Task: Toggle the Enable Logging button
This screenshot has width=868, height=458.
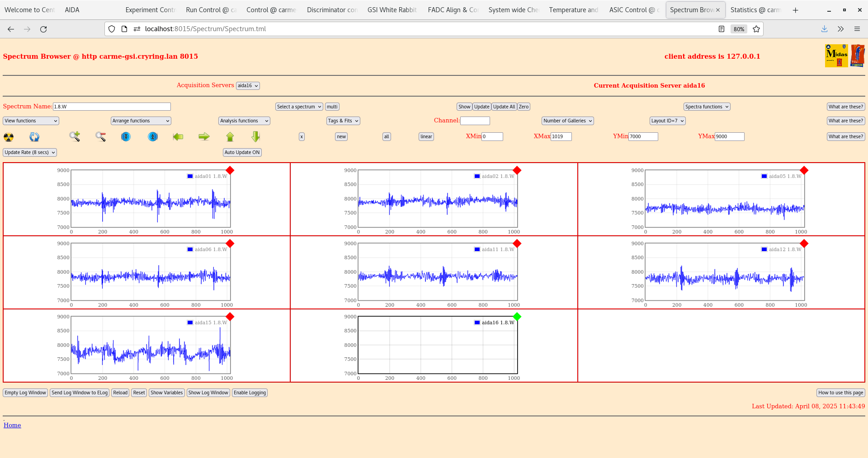Action: point(250,393)
